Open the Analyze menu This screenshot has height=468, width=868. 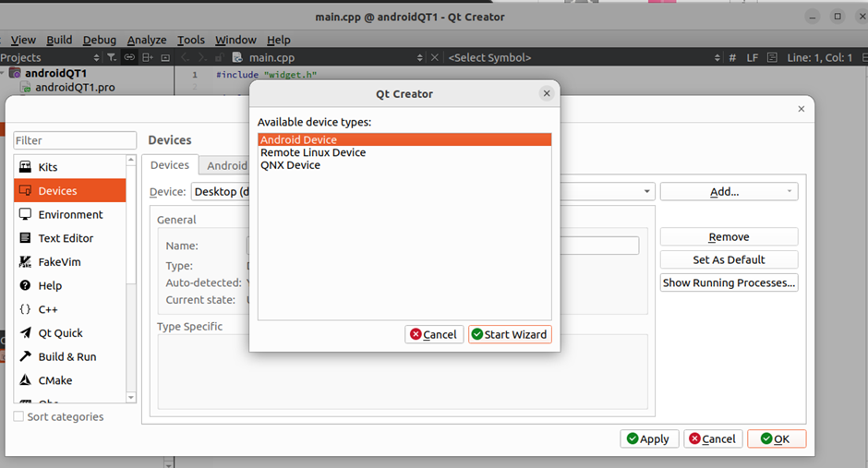tap(147, 40)
